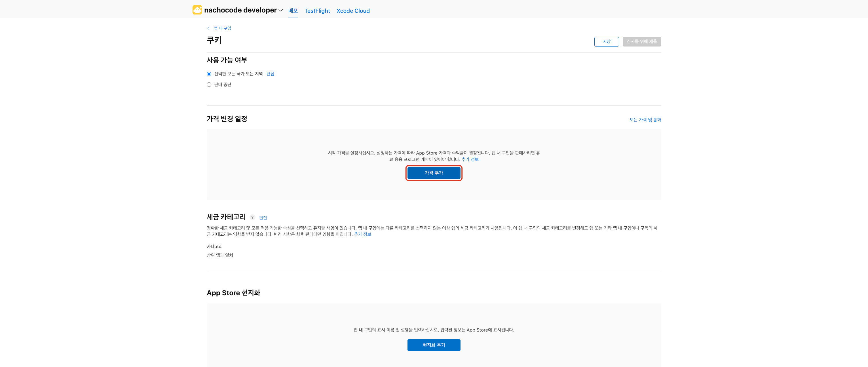The height and width of the screenshot is (367, 868).
Task: Click the 현지화 추가 button
Action: tap(434, 345)
